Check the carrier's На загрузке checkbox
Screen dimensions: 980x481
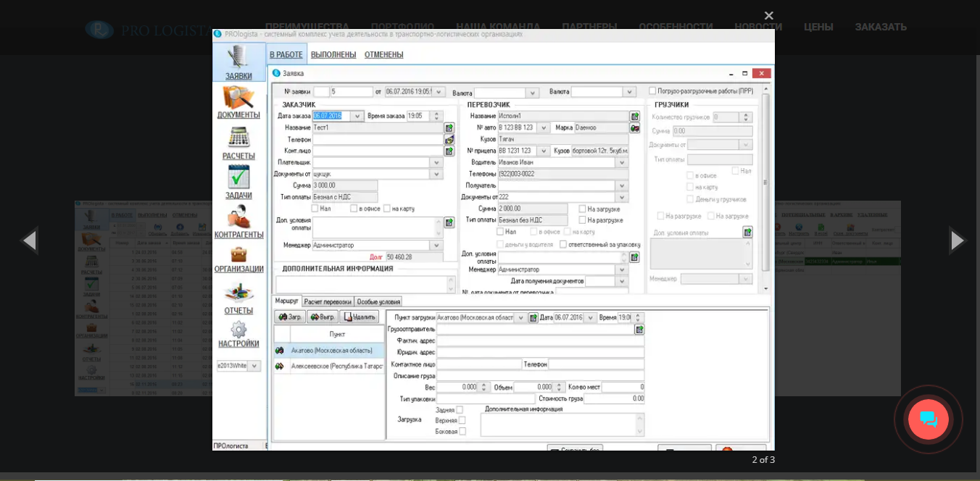click(x=583, y=209)
